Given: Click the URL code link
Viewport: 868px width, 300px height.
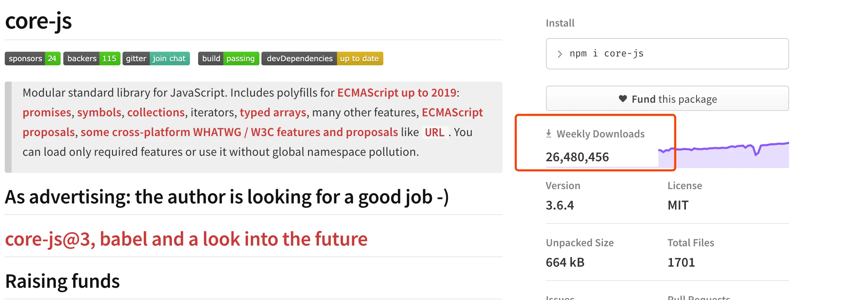Looking at the screenshot, I should tap(434, 132).
